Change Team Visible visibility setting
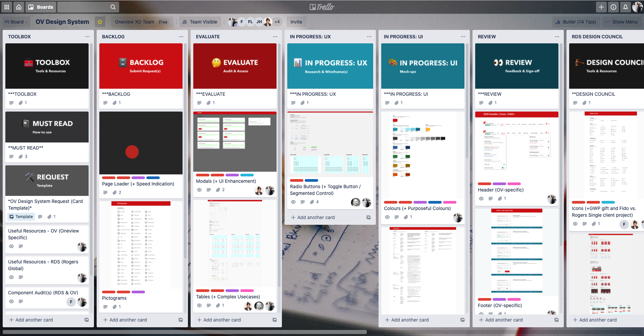 click(x=200, y=22)
